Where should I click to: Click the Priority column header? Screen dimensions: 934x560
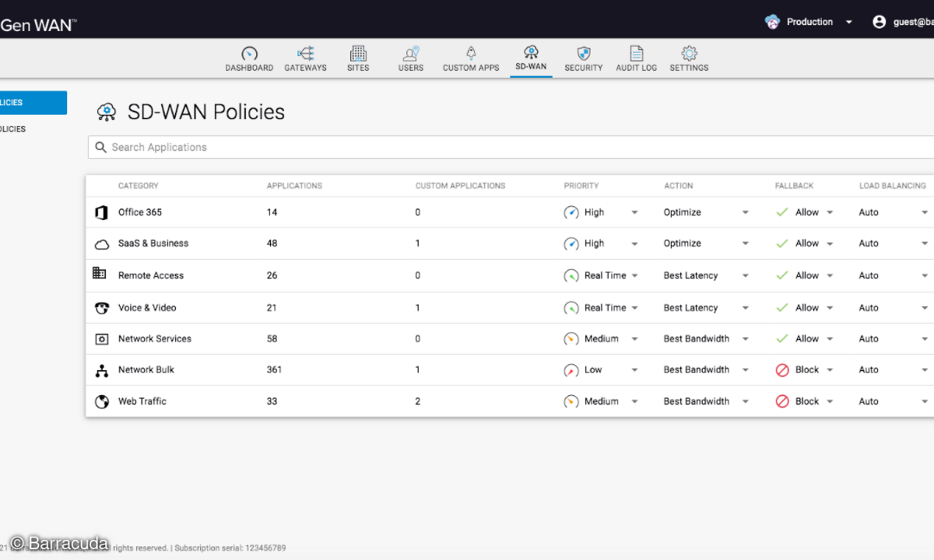pos(581,186)
